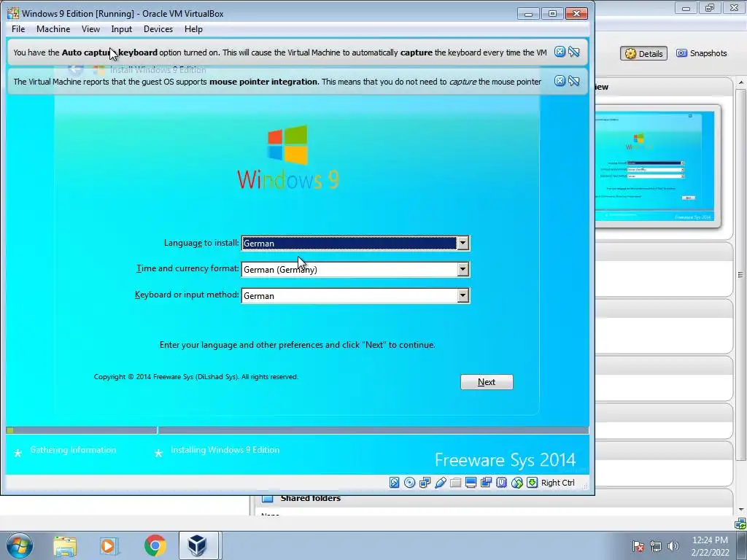This screenshot has height=560, width=747.
Task: Open the Help menu
Action: tap(193, 29)
